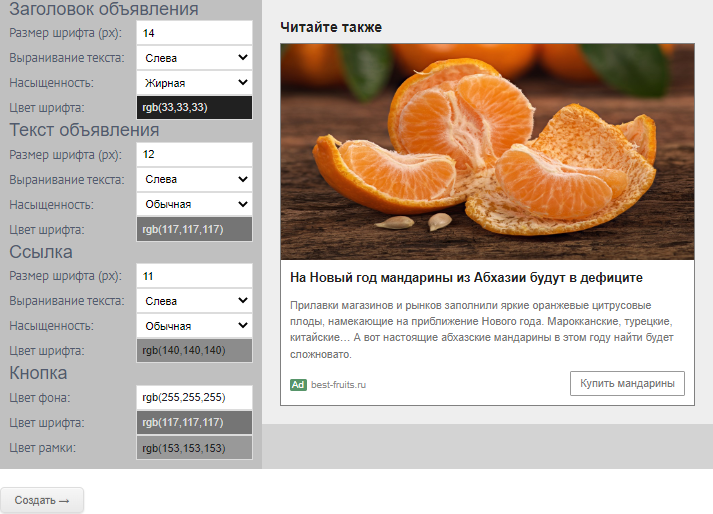Pick headline font color rgb(33,33,33) swatch
This screenshot has width=713, height=514.
(194, 107)
